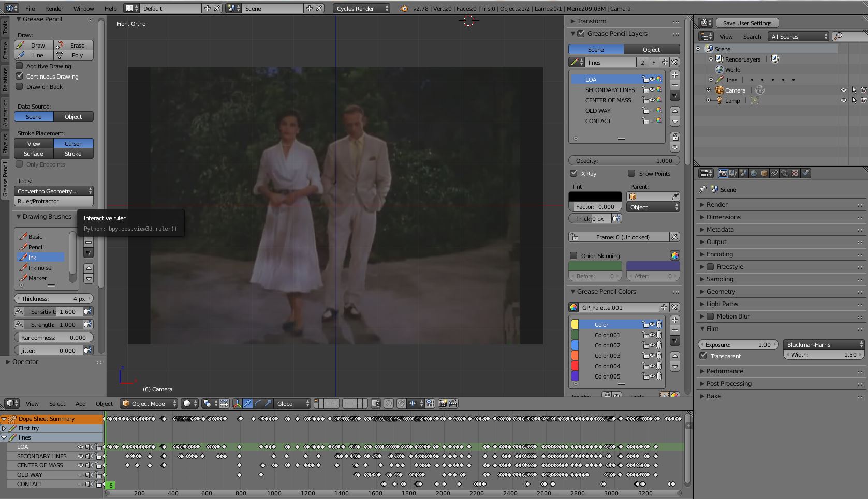Open the Object Mode dropdown
Screen dimensions: 868x499
coord(149,403)
